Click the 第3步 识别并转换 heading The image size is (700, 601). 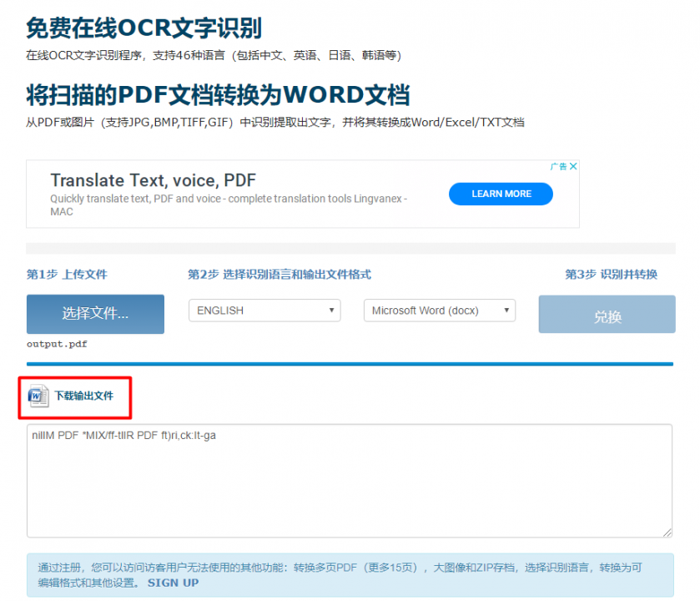click(612, 274)
